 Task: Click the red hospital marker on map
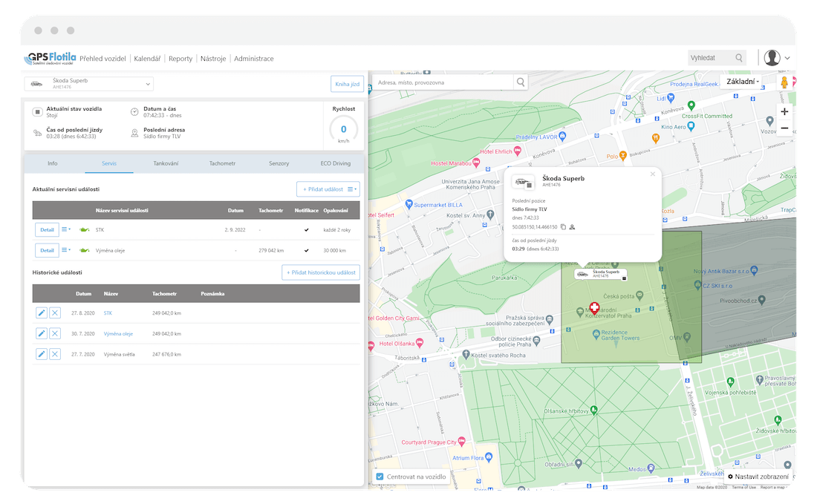click(594, 308)
